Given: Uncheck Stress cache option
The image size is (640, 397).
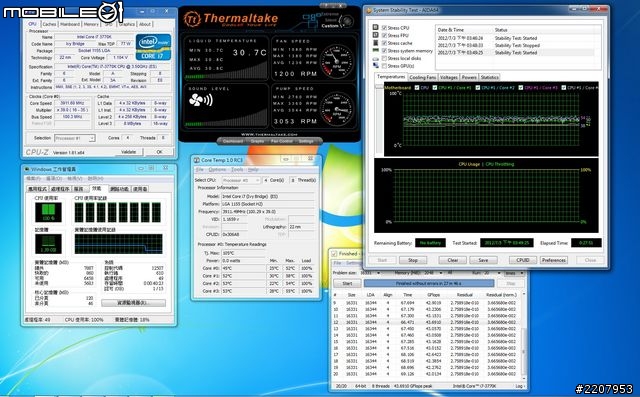Looking at the screenshot, I should tap(384, 43).
